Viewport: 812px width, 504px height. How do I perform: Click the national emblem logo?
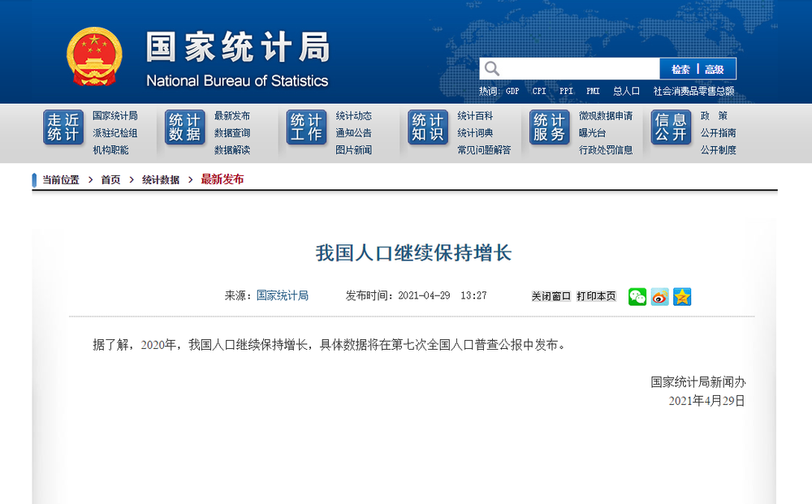[x=94, y=56]
